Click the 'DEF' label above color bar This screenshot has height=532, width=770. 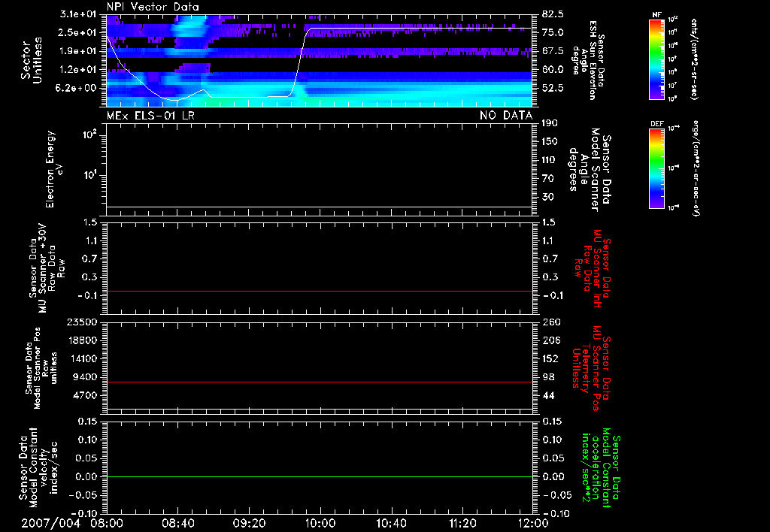[657, 124]
